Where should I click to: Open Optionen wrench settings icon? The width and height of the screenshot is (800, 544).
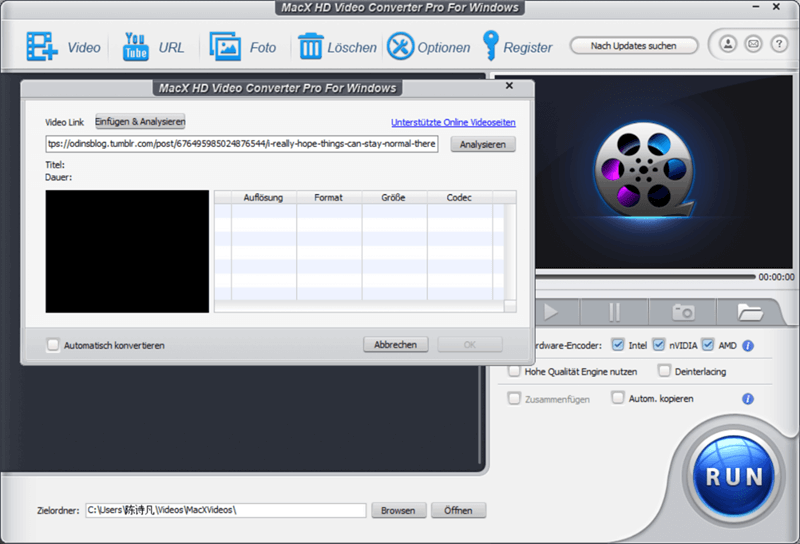[400, 46]
